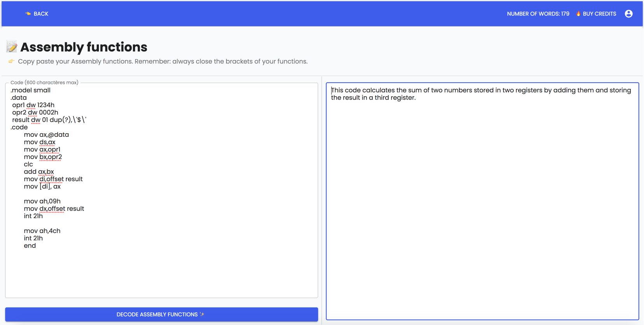Click the Assembly functions heading
This screenshot has width=644, height=325.
pos(84,47)
